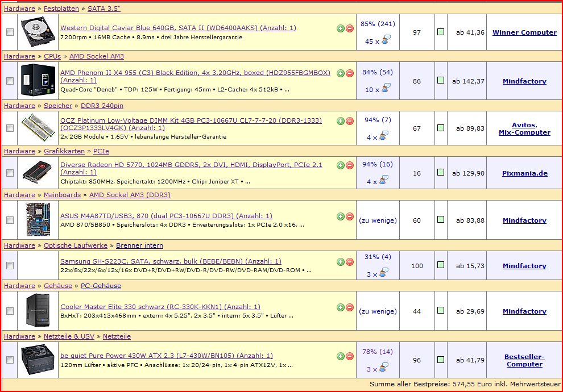Click plus icon for AMD Phenom II X4
The width and height of the screenshot is (563, 392).
tap(341, 73)
